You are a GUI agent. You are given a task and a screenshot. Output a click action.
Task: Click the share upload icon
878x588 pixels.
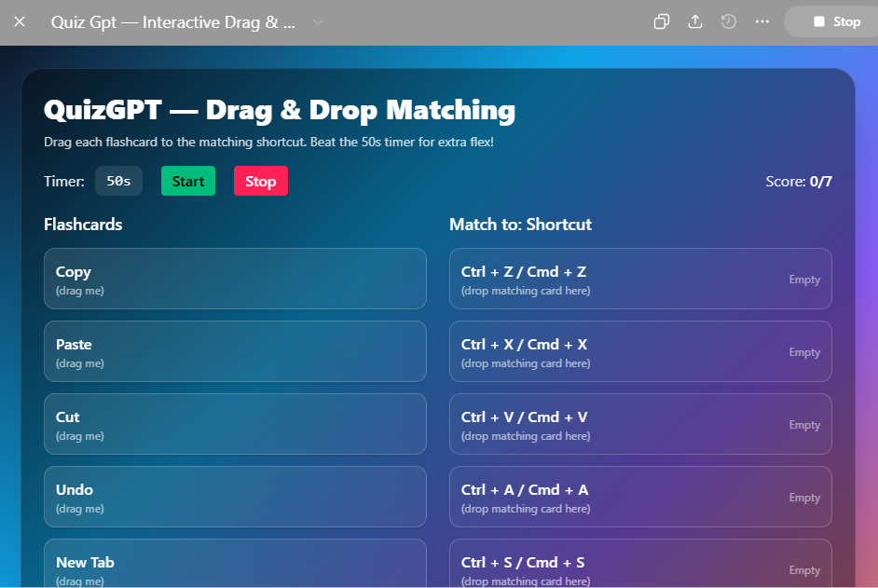(695, 21)
